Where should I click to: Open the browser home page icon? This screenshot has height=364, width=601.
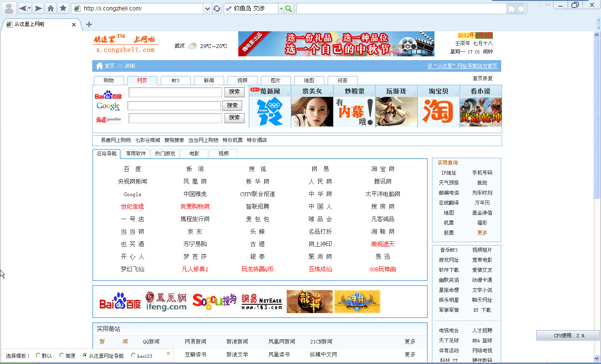click(x=51, y=8)
